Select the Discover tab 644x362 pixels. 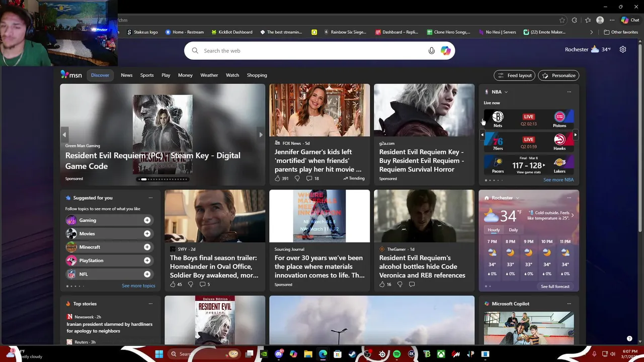pyautogui.click(x=100, y=75)
